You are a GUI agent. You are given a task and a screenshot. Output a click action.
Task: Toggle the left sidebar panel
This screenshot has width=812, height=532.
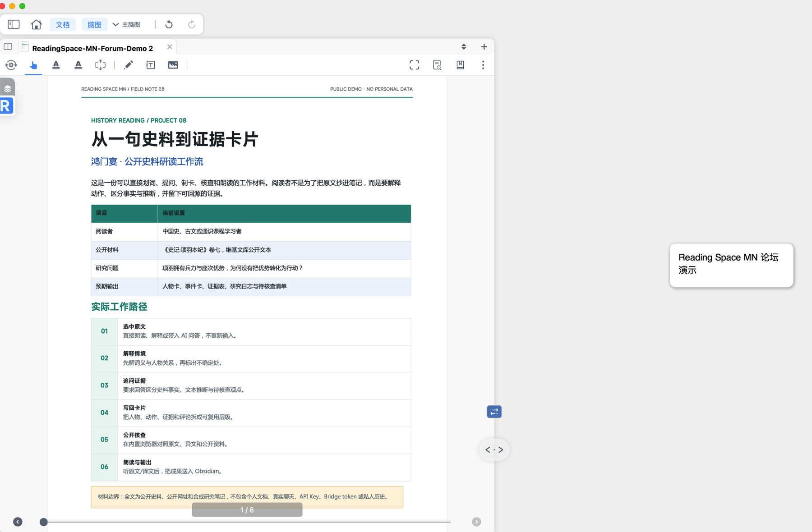coord(14,24)
